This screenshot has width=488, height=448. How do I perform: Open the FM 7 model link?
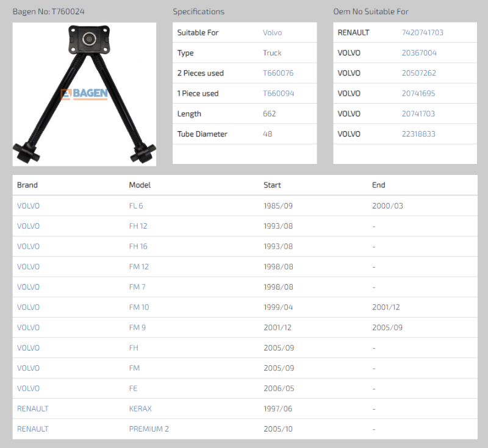point(137,287)
